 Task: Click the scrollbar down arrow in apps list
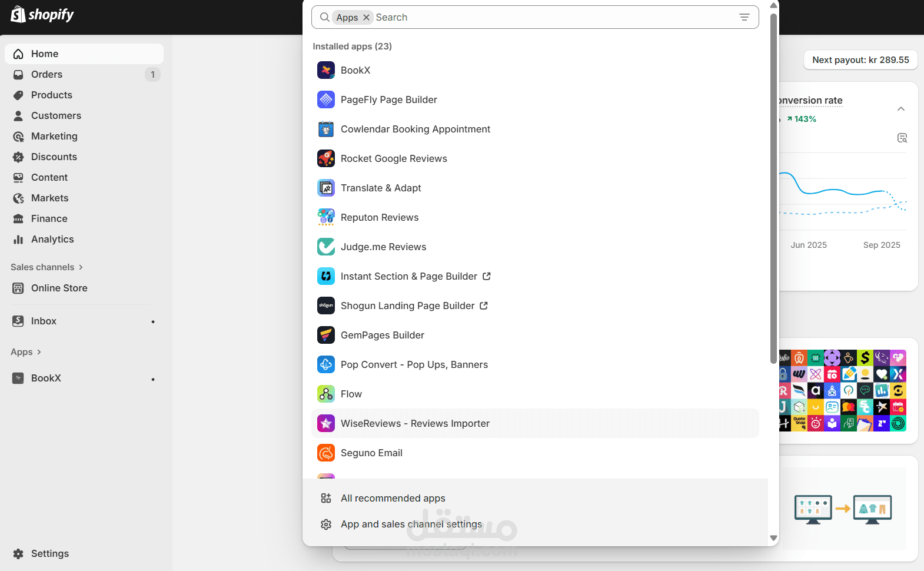773,538
